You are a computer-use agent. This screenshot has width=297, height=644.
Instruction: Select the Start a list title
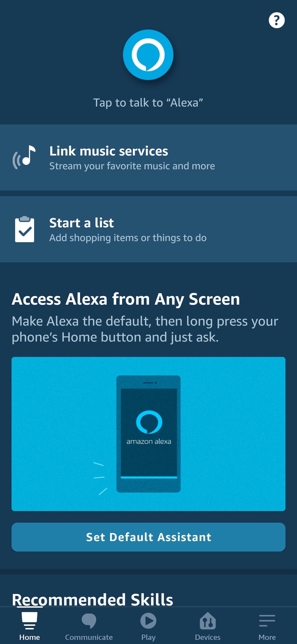point(81,223)
